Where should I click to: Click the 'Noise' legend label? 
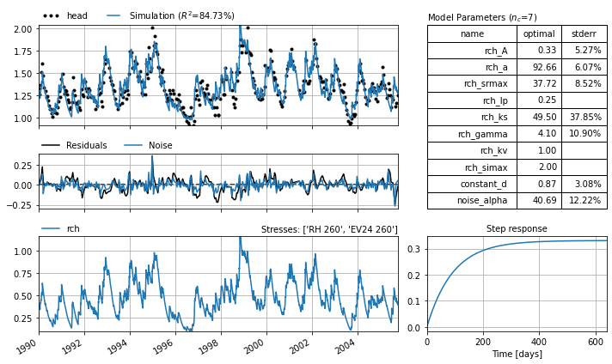[x=161, y=145]
